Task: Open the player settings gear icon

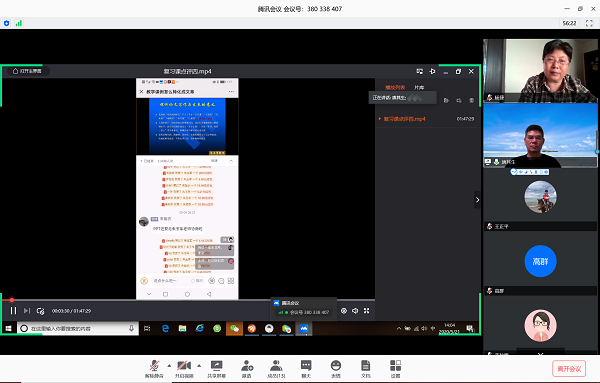Action: pyautogui.click(x=344, y=311)
